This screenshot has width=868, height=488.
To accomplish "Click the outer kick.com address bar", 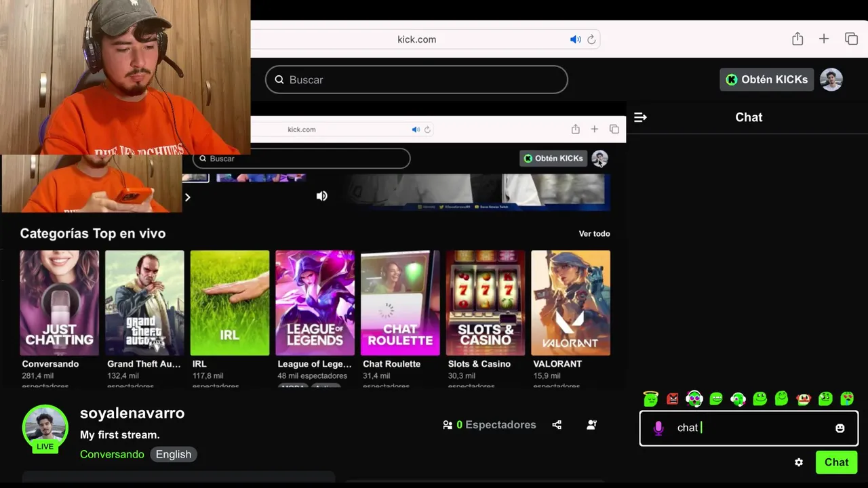I will click(416, 39).
